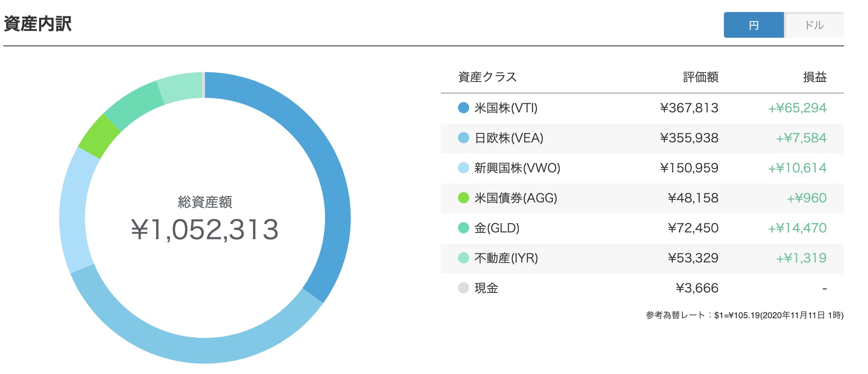This screenshot has height=374, width=868.
Task: Click the 資産クラス column header
Action: 488,77
